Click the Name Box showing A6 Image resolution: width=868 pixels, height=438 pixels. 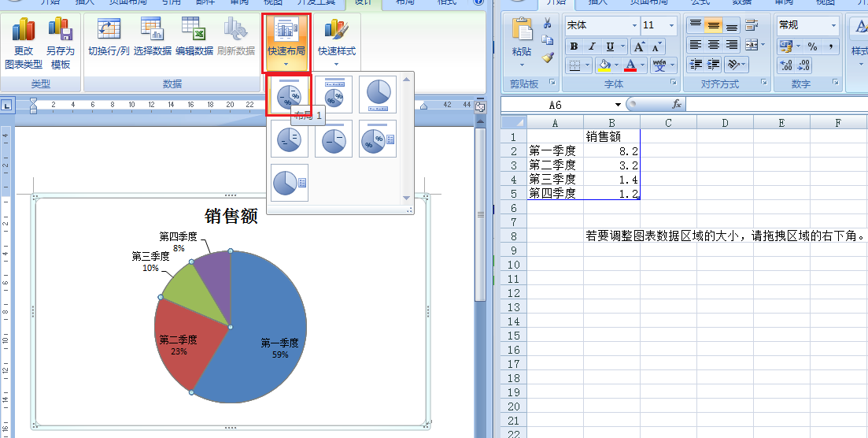tap(556, 104)
